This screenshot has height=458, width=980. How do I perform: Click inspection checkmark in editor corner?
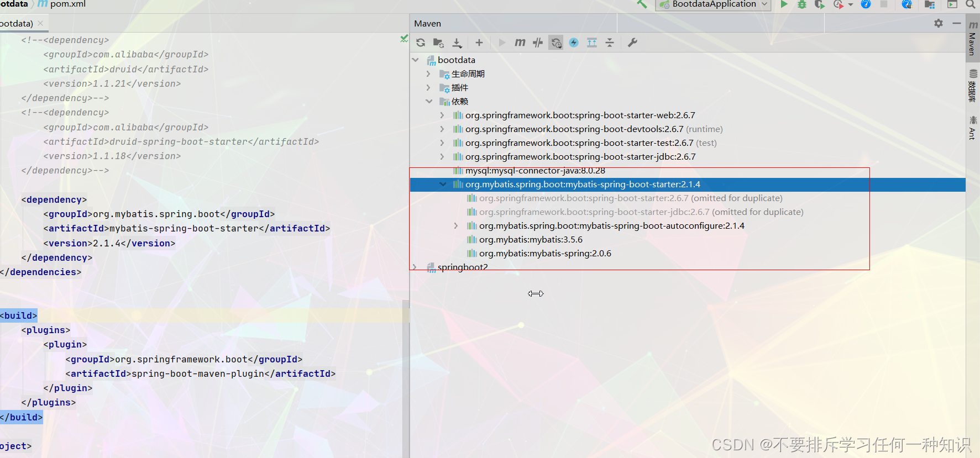(404, 39)
